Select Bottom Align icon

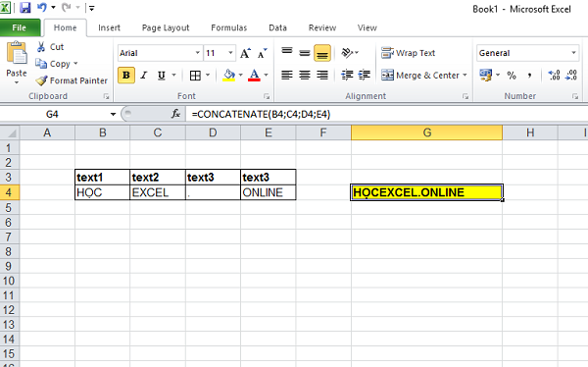pyautogui.click(x=322, y=53)
